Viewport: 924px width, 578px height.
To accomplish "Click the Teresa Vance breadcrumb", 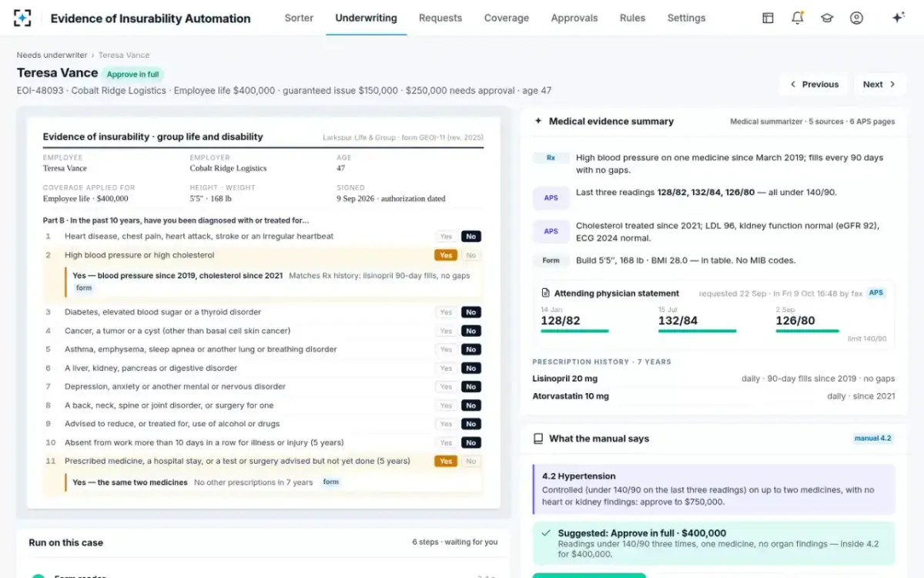I will (124, 55).
